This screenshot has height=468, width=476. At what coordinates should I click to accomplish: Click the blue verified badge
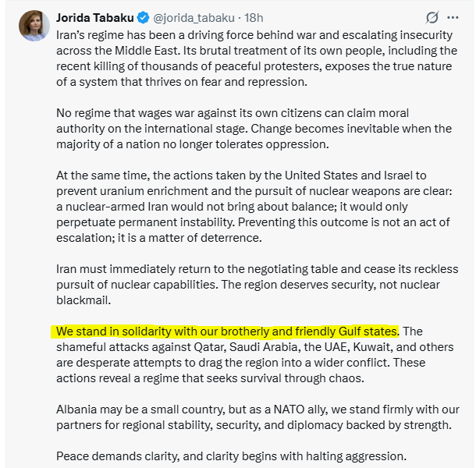pyautogui.click(x=143, y=17)
